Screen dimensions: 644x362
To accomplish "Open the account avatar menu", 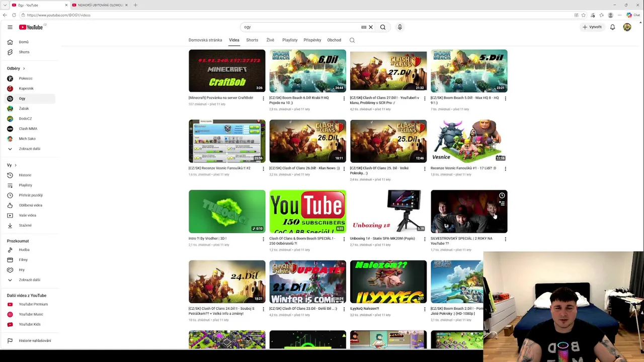I will pyautogui.click(x=627, y=27).
